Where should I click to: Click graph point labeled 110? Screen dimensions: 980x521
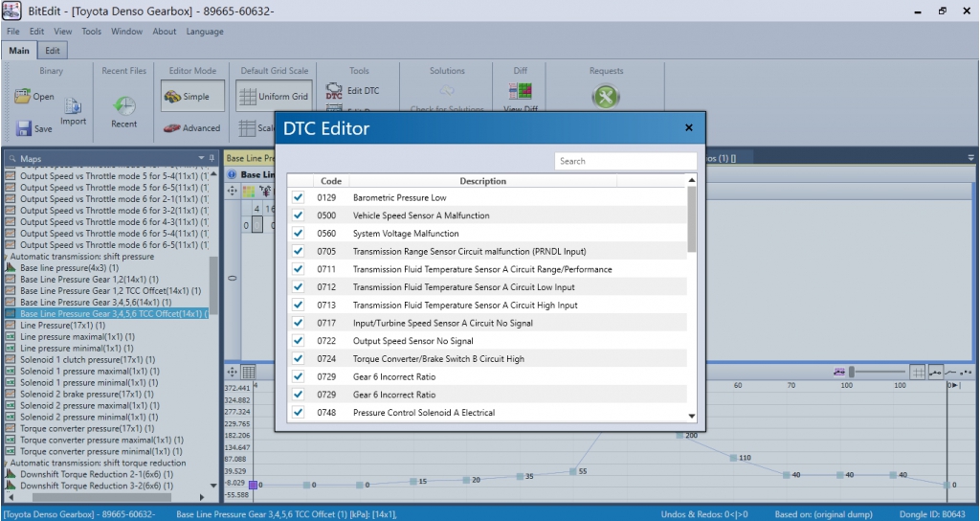733,458
